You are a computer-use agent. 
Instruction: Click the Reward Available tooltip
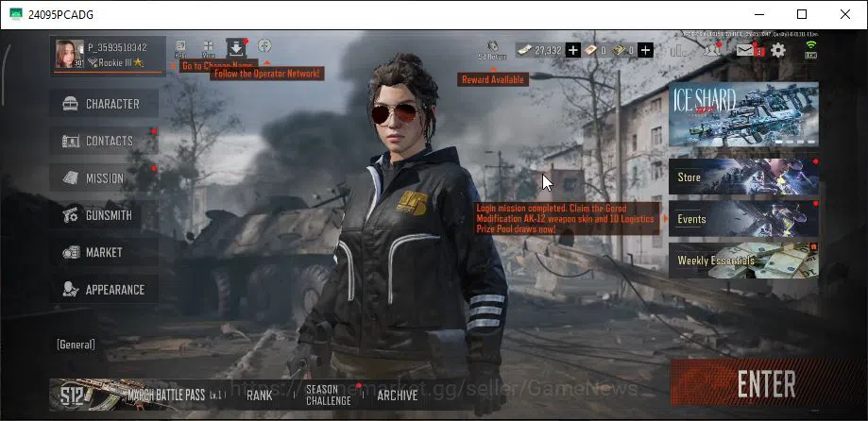[x=493, y=79]
